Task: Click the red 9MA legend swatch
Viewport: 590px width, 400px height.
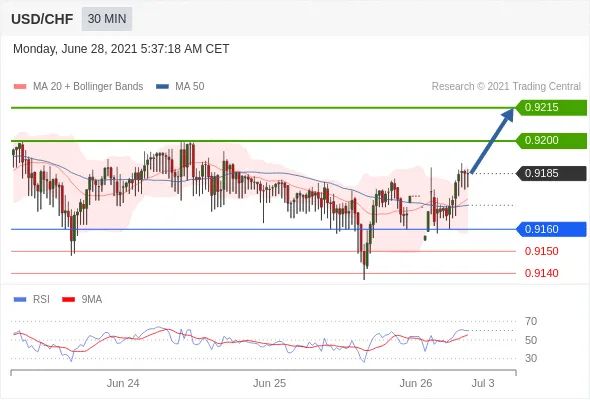Action: coord(68,300)
